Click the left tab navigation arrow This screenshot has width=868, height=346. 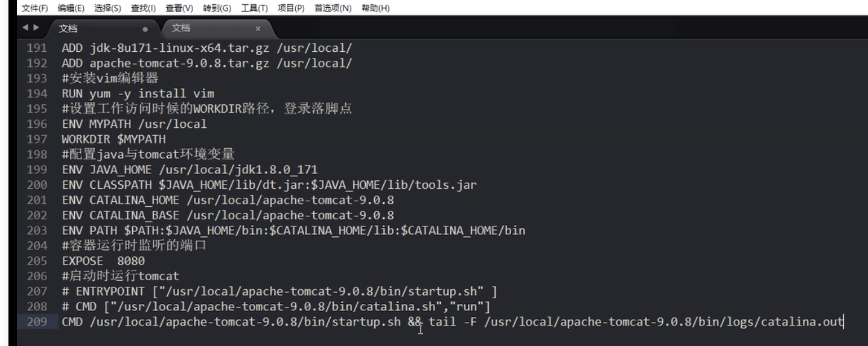(25, 28)
